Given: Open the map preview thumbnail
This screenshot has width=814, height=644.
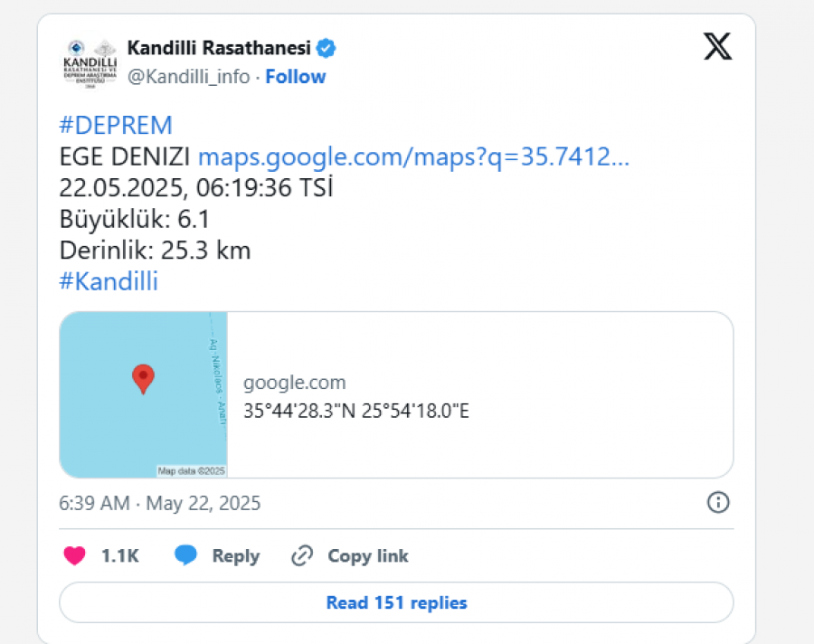Looking at the screenshot, I should pos(143,394).
